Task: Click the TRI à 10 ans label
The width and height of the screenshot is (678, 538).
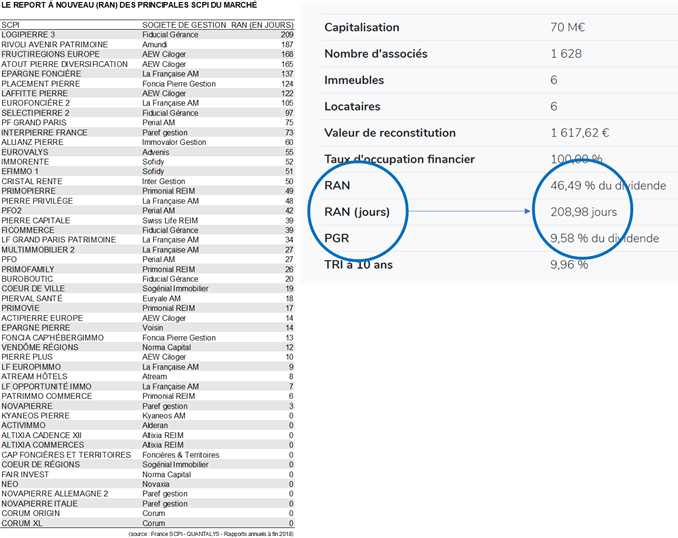Action: coord(358,265)
